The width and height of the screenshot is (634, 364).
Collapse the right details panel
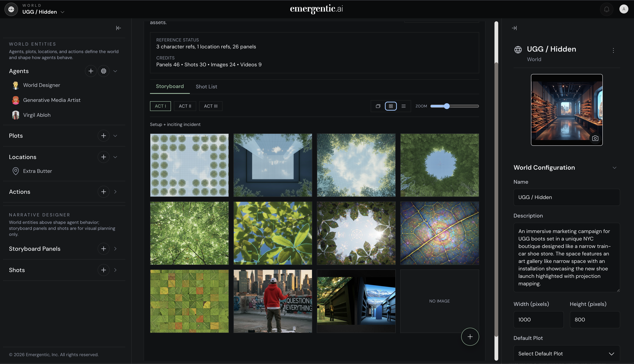point(514,28)
